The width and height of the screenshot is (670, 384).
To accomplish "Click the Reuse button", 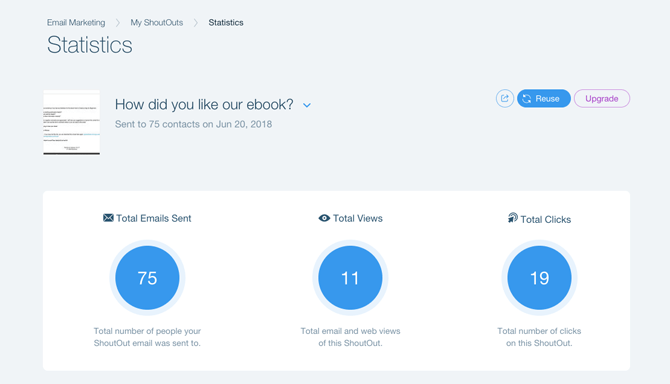I will tap(544, 99).
